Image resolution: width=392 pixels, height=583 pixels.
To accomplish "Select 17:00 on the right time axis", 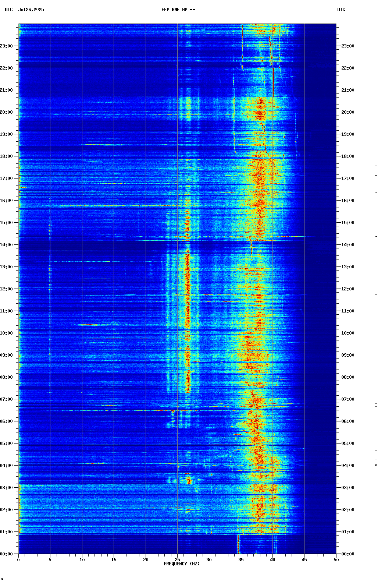I will point(348,179).
